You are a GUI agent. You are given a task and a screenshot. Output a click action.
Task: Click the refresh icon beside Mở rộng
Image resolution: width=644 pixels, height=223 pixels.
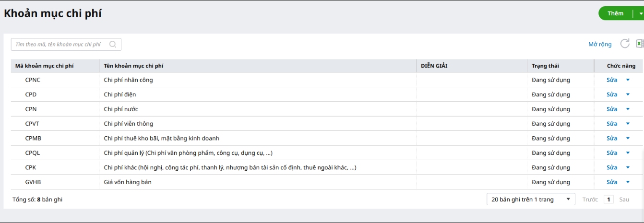(625, 44)
